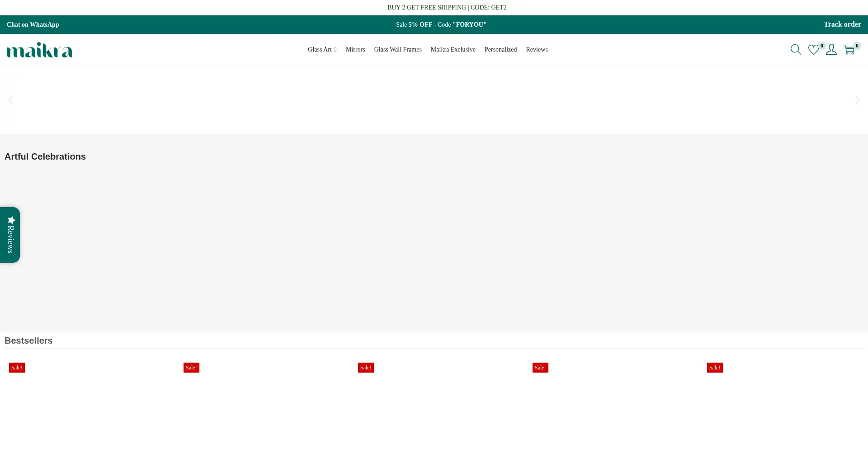Click the maikra logo
This screenshot has width=868, height=449.
pyautogui.click(x=39, y=50)
